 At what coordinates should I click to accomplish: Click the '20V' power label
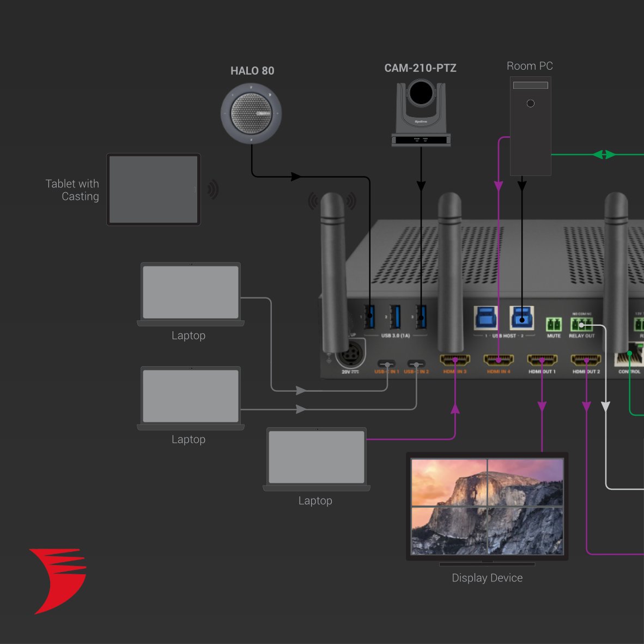[x=350, y=372]
